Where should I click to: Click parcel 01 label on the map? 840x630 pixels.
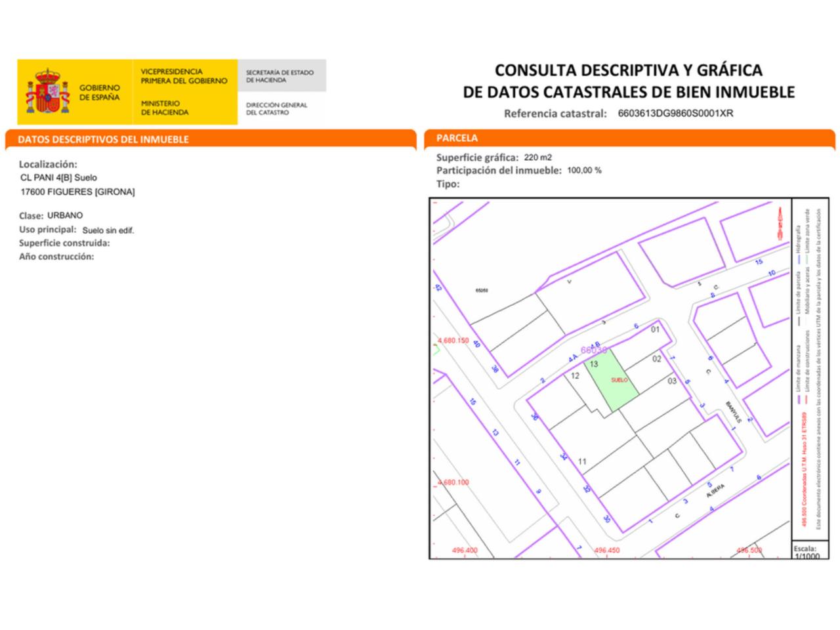pyautogui.click(x=655, y=329)
